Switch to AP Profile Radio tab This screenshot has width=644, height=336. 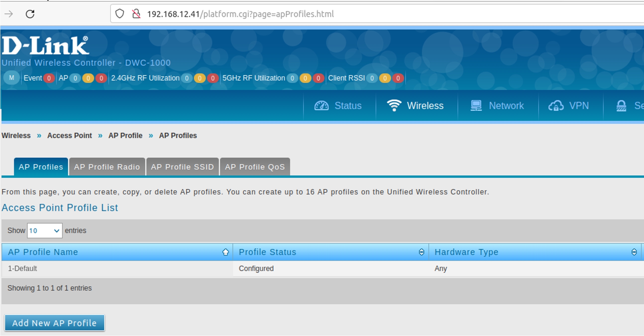107,167
